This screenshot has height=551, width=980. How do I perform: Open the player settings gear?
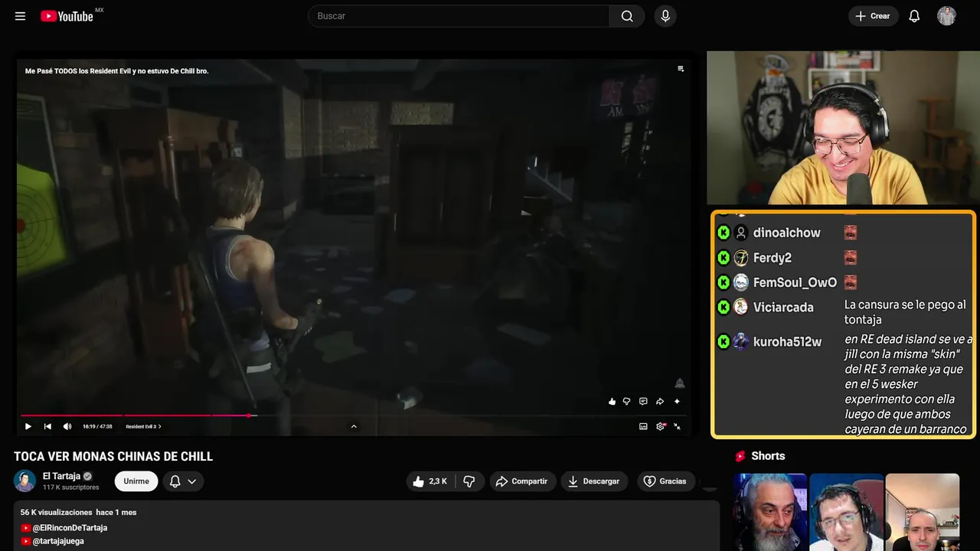click(661, 426)
